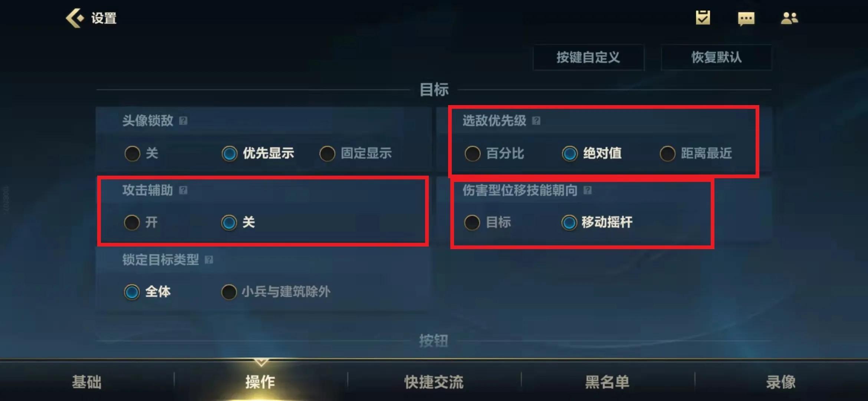
Task: Switch to the 基础 tab
Action: (86, 382)
